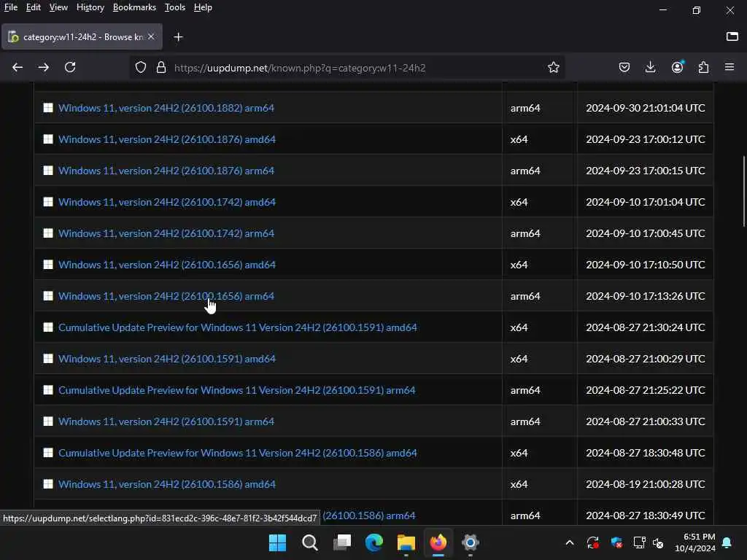The image size is (747, 560).
Task: Open Firefox View folder icon
Action: [x=732, y=36]
